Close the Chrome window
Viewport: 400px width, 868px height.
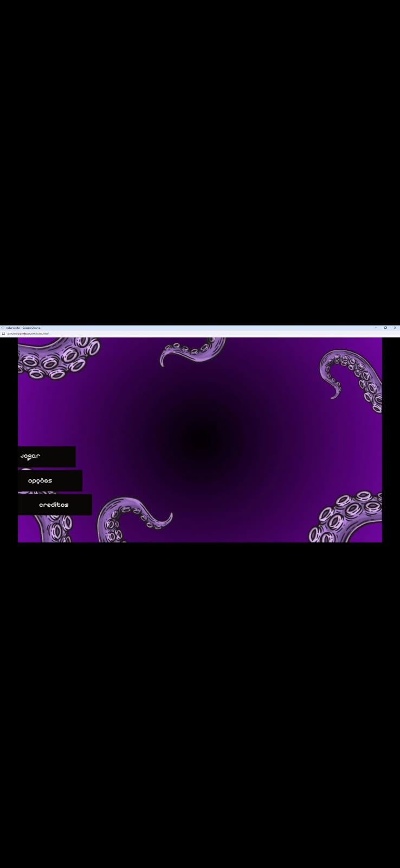point(395,328)
